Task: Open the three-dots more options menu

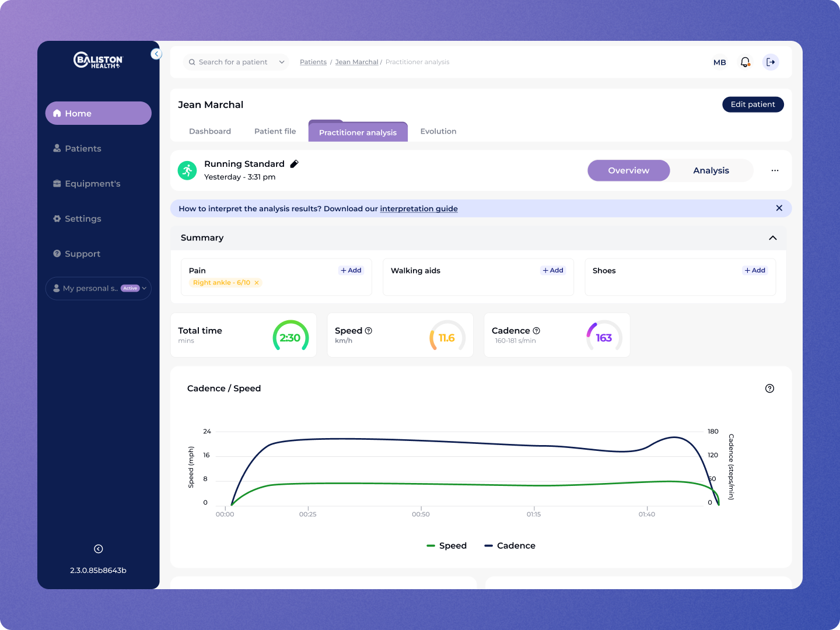Action: coord(775,170)
